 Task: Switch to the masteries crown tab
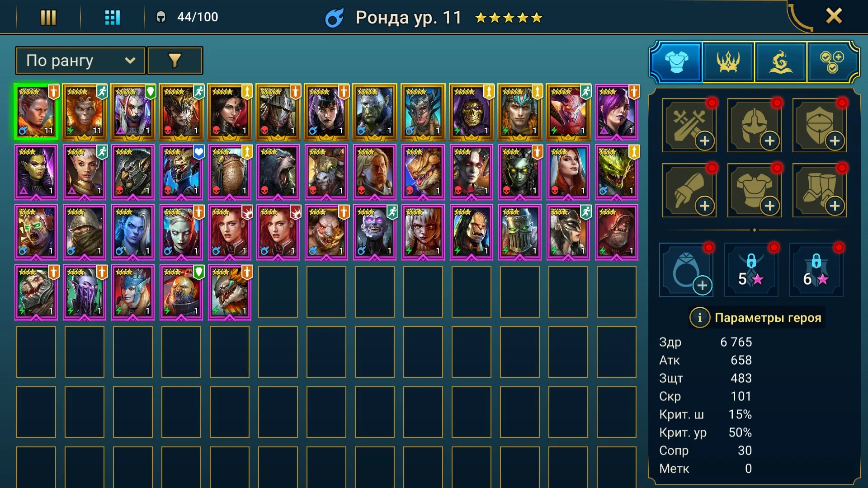pyautogui.click(x=728, y=62)
